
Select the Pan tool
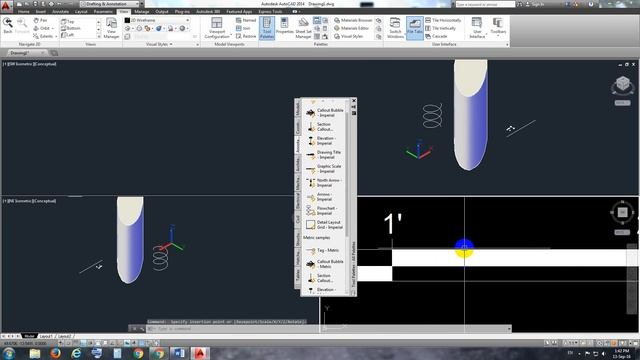tap(40, 20)
